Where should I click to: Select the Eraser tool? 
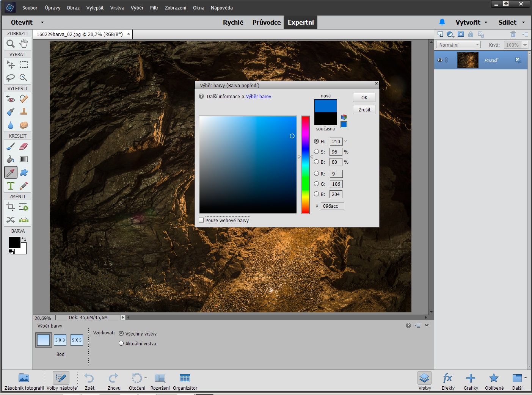pyautogui.click(x=24, y=146)
